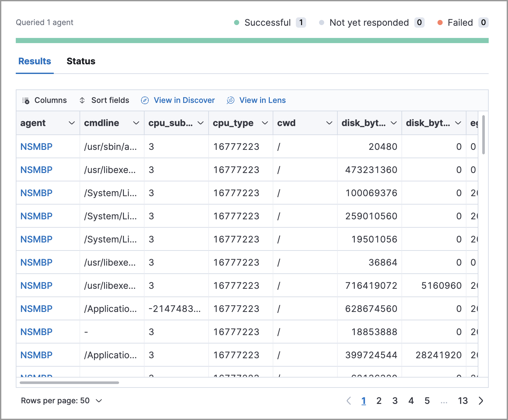
Task: Click the Columns list icon
Action: coord(26,101)
